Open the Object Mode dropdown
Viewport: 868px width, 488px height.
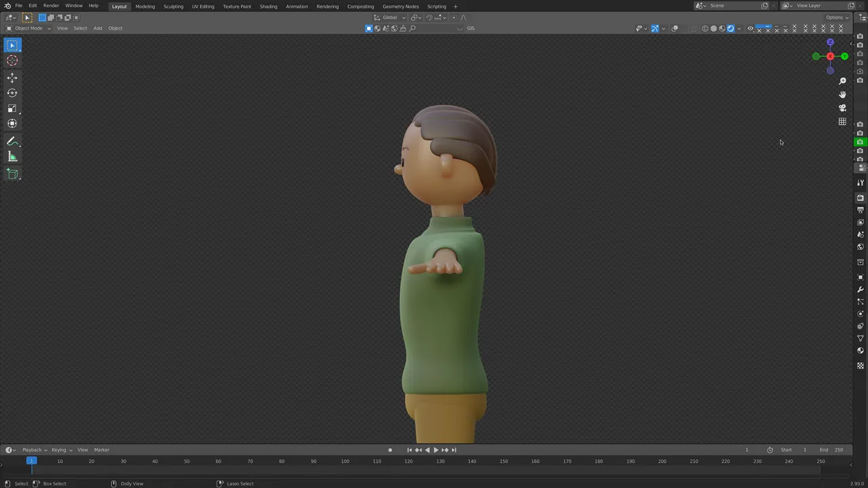28,28
